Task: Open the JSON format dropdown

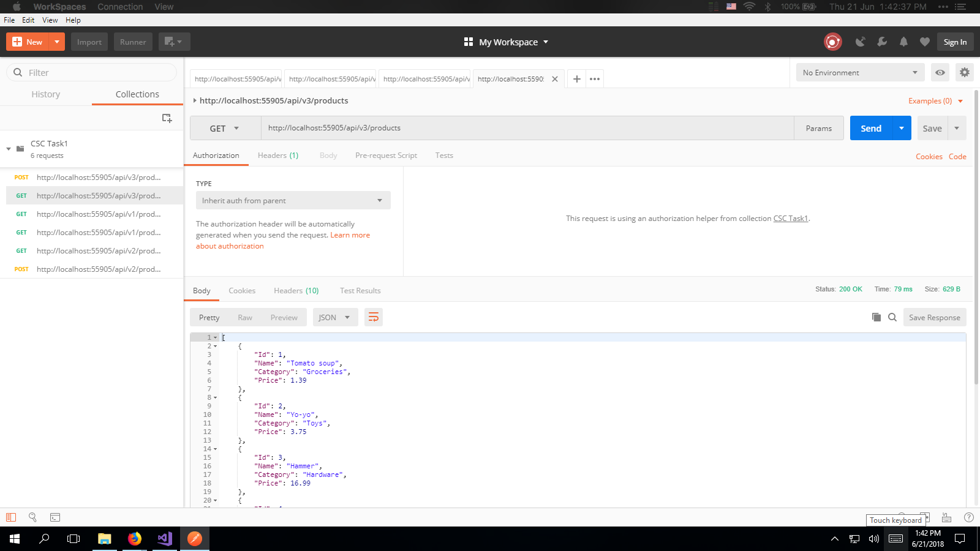Action: pyautogui.click(x=334, y=317)
